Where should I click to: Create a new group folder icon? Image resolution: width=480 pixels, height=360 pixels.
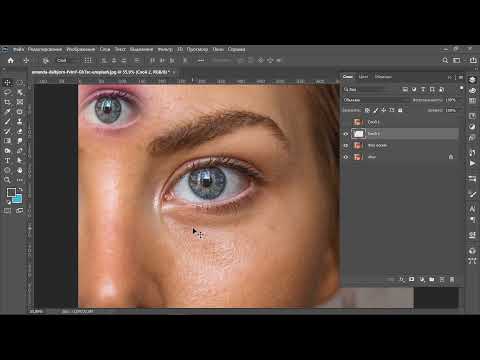pos(432,279)
